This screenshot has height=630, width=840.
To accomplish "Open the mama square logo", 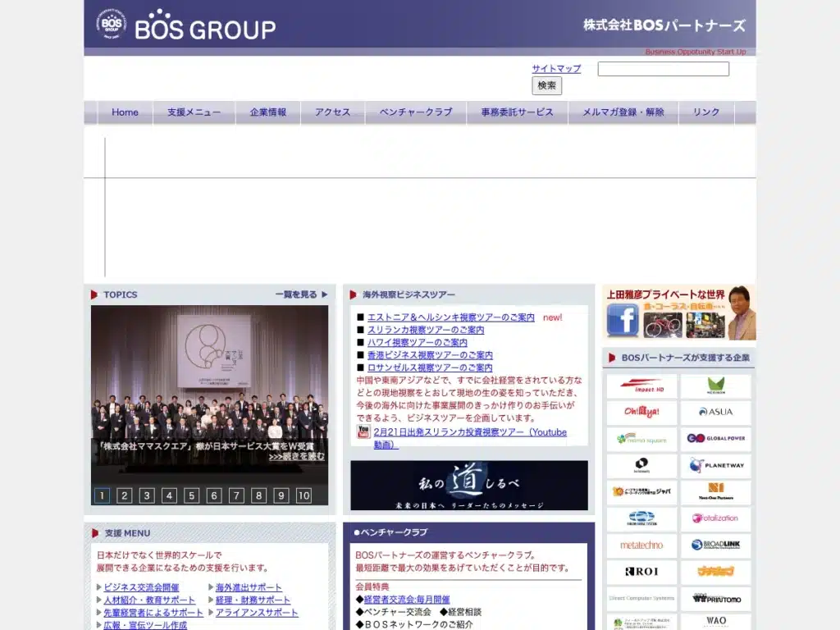I will point(641,438).
